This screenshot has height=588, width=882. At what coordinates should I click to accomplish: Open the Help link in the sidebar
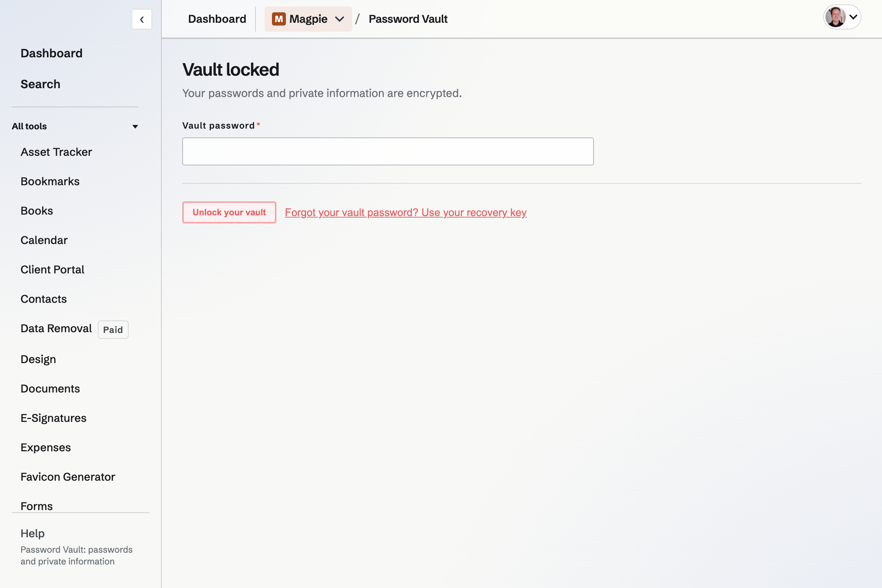32,533
